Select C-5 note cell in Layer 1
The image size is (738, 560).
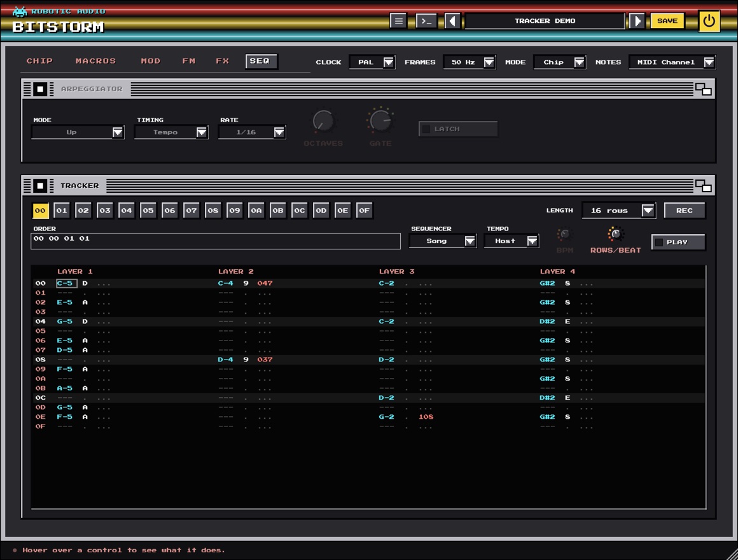coord(66,283)
